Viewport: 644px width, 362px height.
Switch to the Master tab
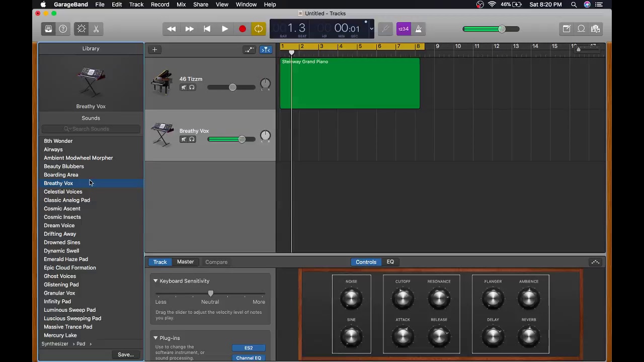click(185, 262)
